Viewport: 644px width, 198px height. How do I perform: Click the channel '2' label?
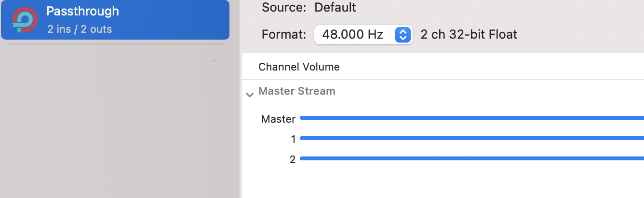[293, 159]
